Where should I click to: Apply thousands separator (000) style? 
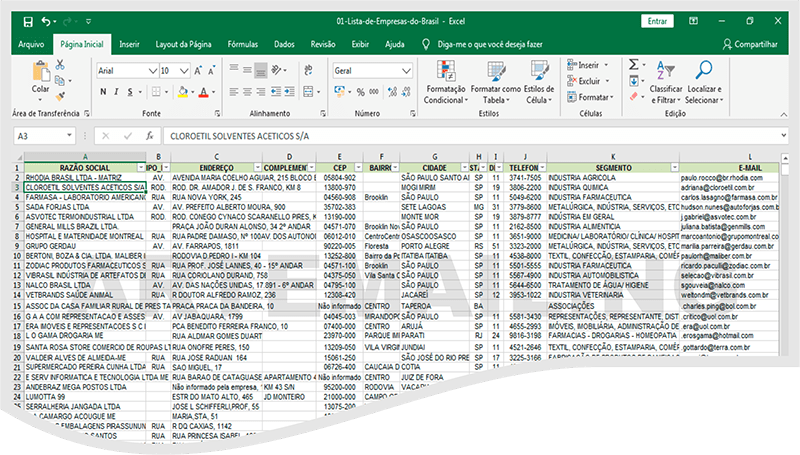pyautogui.click(x=374, y=92)
